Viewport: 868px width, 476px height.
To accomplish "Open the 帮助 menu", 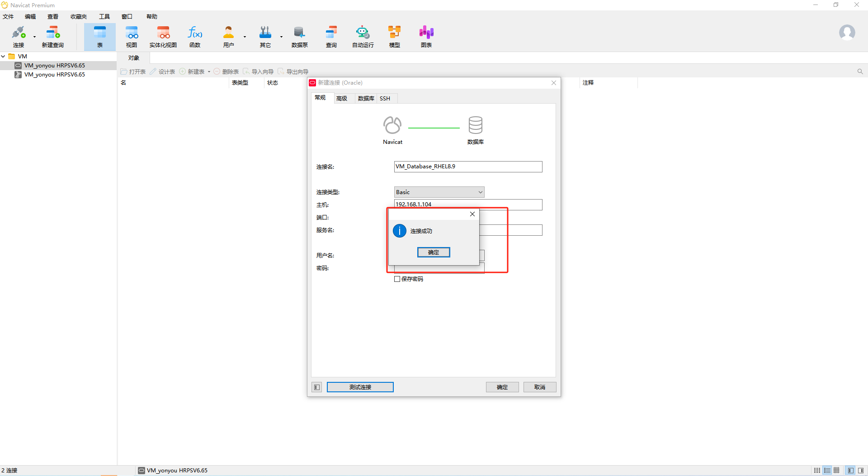I will click(152, 17).
